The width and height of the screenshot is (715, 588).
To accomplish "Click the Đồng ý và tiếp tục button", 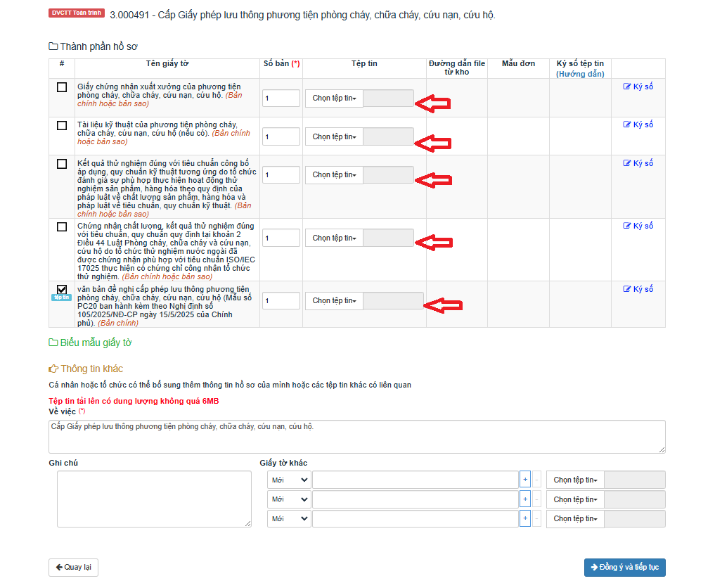I will (x=624, y=568).
